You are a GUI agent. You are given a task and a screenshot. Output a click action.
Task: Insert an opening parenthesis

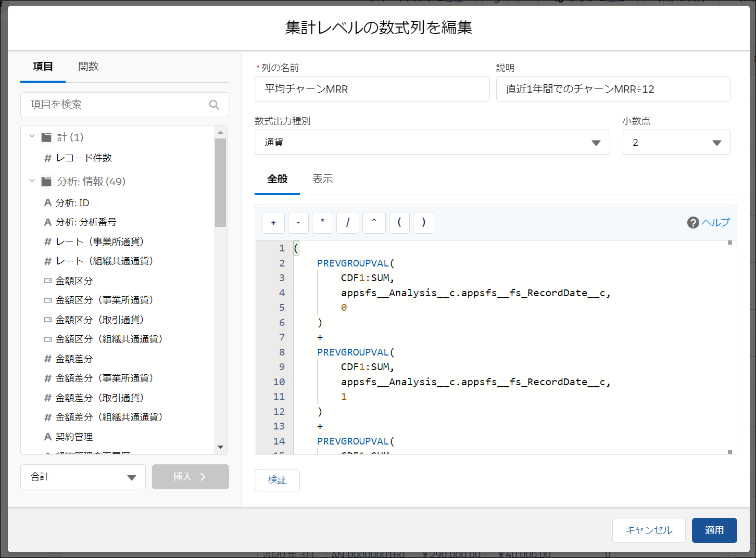point(399,223)
